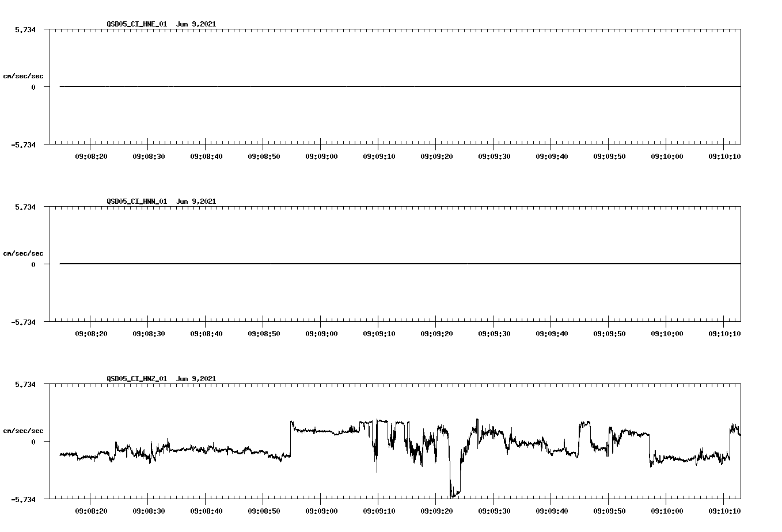Click 09:08:50 time label under HNE plot
Image resolution: width=782 pixels, height=532 pixels.
[264, 156]
